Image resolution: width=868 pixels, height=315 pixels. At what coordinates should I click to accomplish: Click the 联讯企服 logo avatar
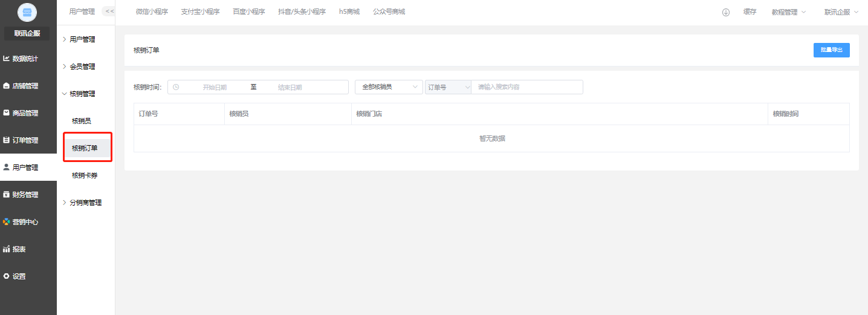27,12
